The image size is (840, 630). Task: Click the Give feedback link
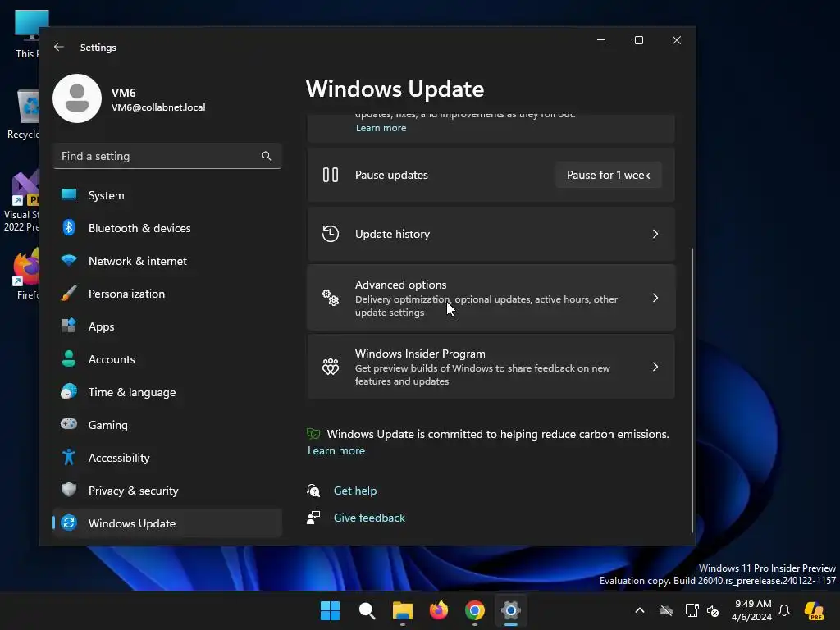point(369,518)
